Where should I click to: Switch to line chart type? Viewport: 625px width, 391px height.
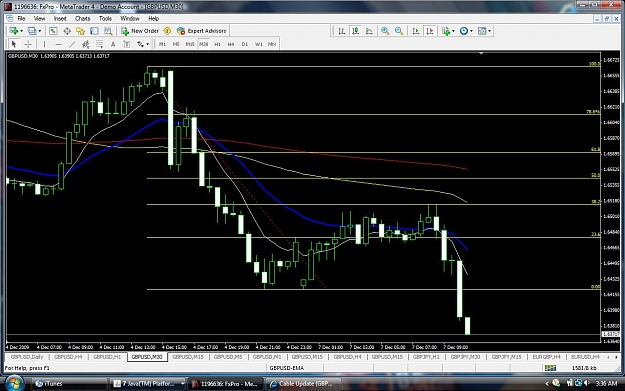click(x=369, y=31)
